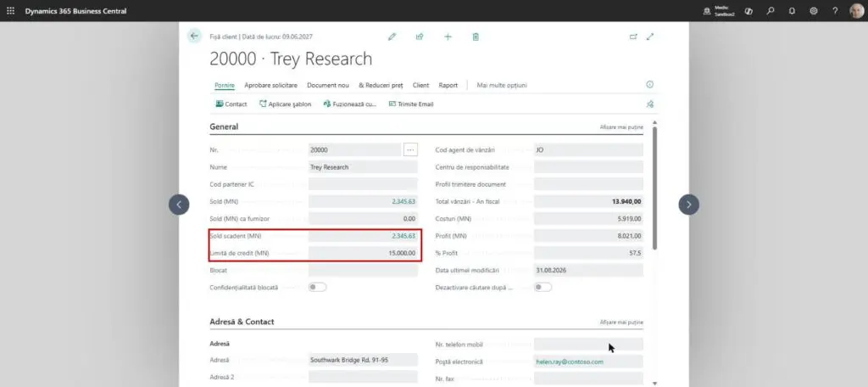Open the Copilot icon in top bar
This screenshot has height=387, width=868.
(748, 10)
